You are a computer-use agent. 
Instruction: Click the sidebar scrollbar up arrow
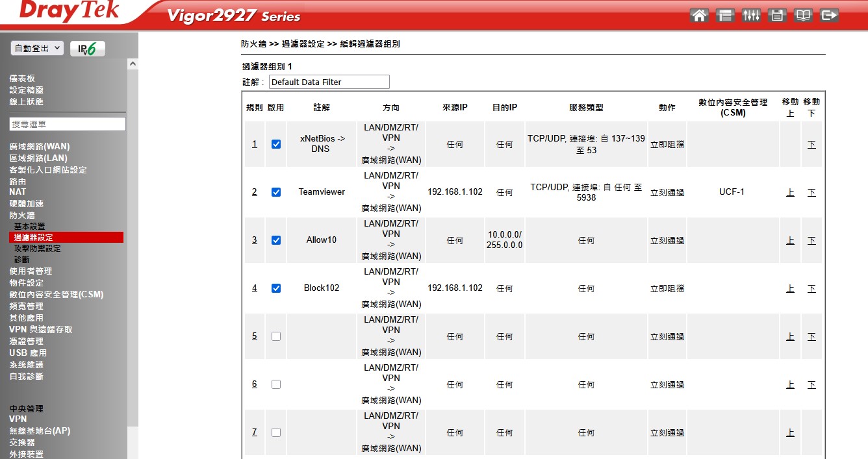click(x=133, y=64)
